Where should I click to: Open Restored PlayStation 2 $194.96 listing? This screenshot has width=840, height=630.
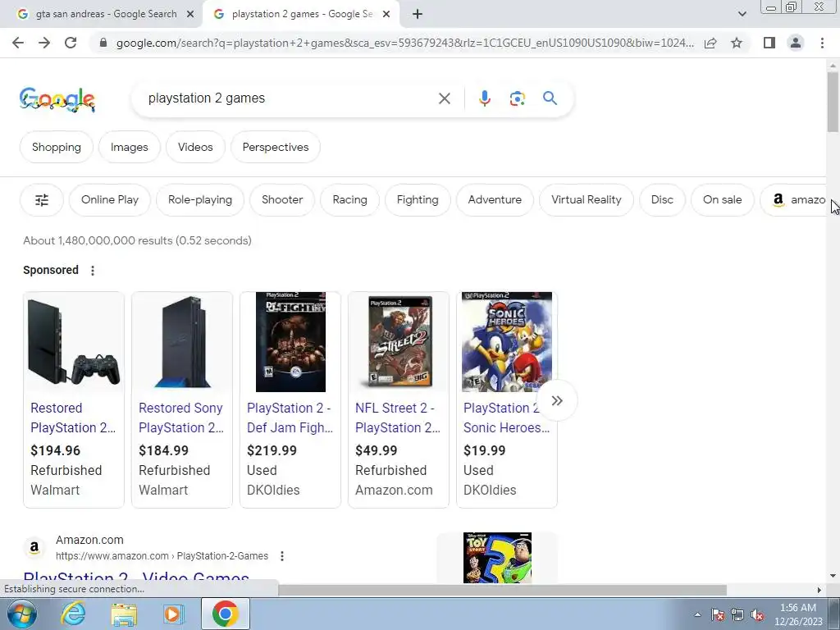click(73, 418)
